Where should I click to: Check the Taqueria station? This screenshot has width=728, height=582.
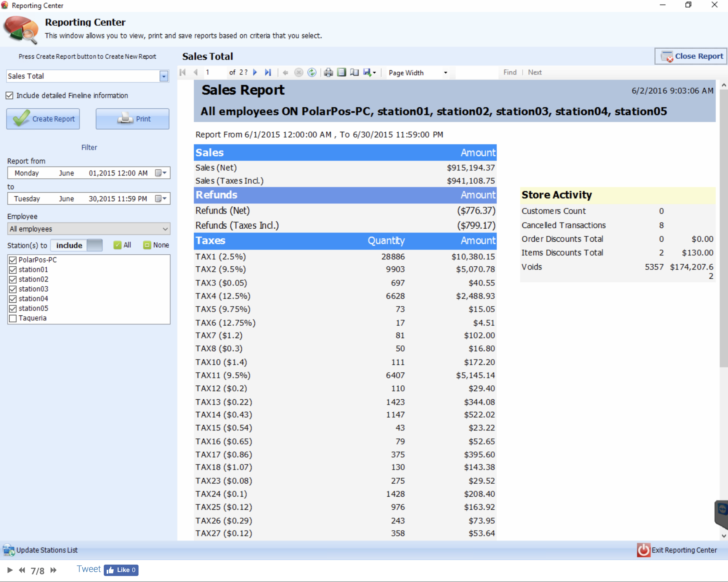pos(13,318)
